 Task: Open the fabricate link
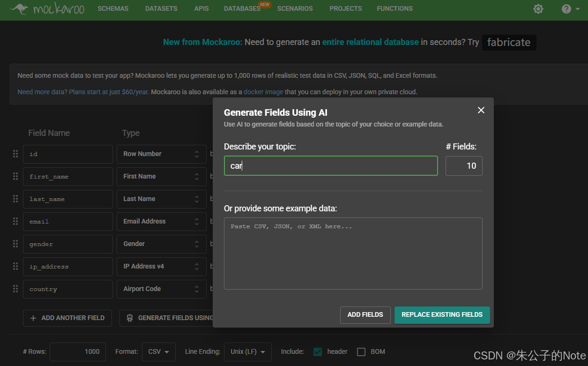(509, 42)
